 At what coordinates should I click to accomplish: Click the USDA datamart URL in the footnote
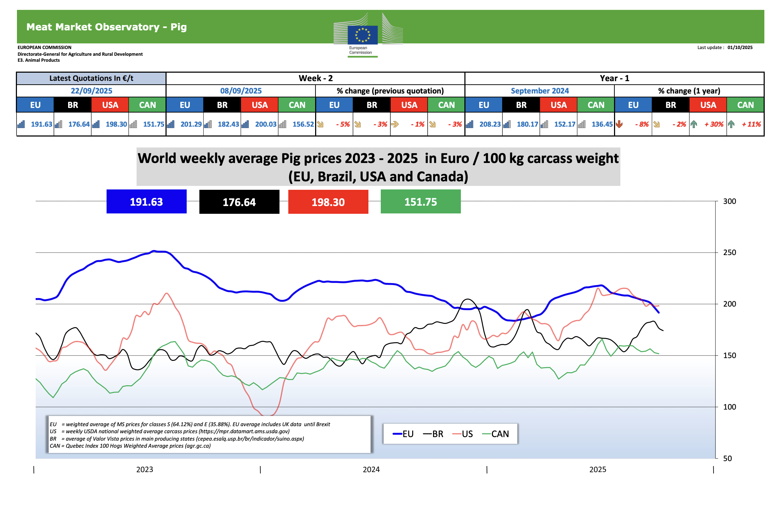click(244, 431)
